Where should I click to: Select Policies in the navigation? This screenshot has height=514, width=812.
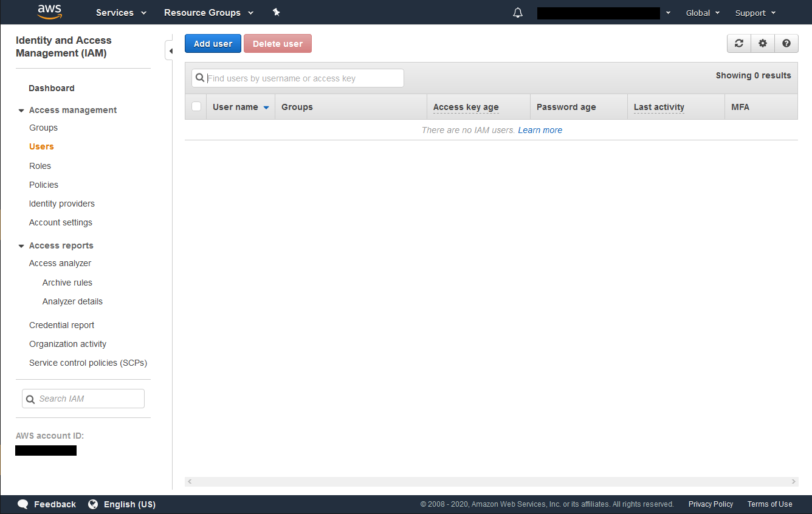(44, 185)
